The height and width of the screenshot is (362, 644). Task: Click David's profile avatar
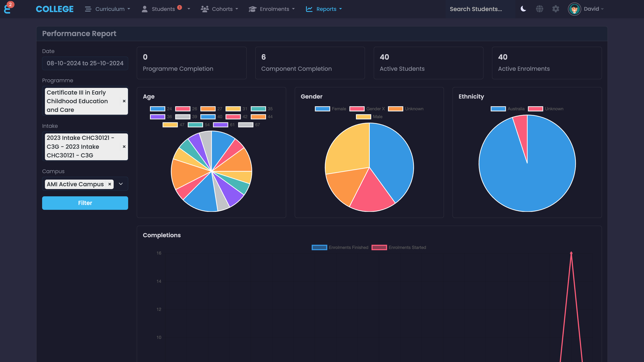pos(574,9)
